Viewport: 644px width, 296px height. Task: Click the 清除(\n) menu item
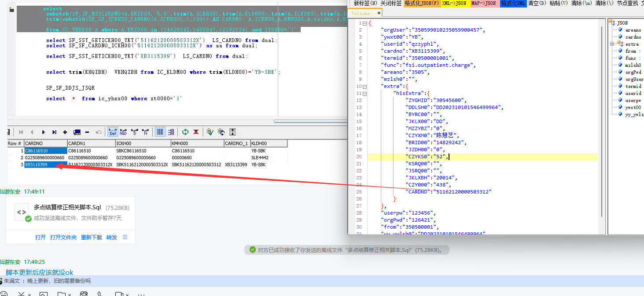tap(582, 3)
